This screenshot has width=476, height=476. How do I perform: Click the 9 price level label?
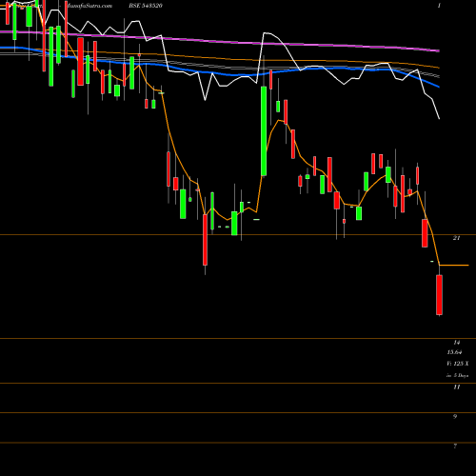pyautogui.click(x=455, y=416)
